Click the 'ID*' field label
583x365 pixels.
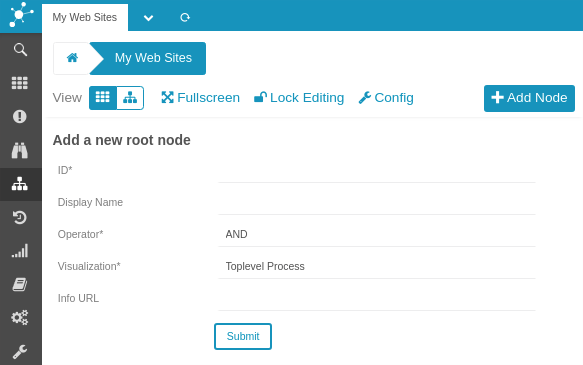(65, 170)
